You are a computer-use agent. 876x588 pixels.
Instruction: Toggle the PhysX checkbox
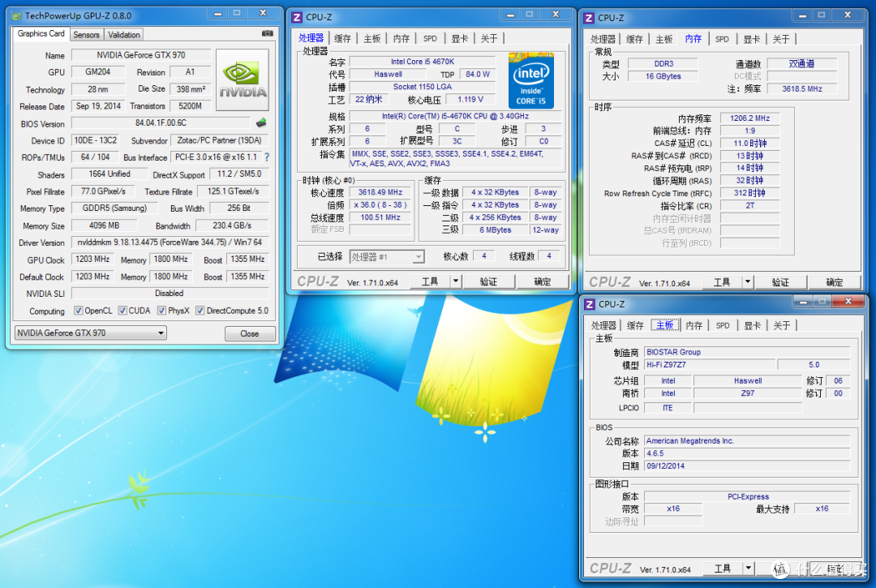click(x=162, y=311)
